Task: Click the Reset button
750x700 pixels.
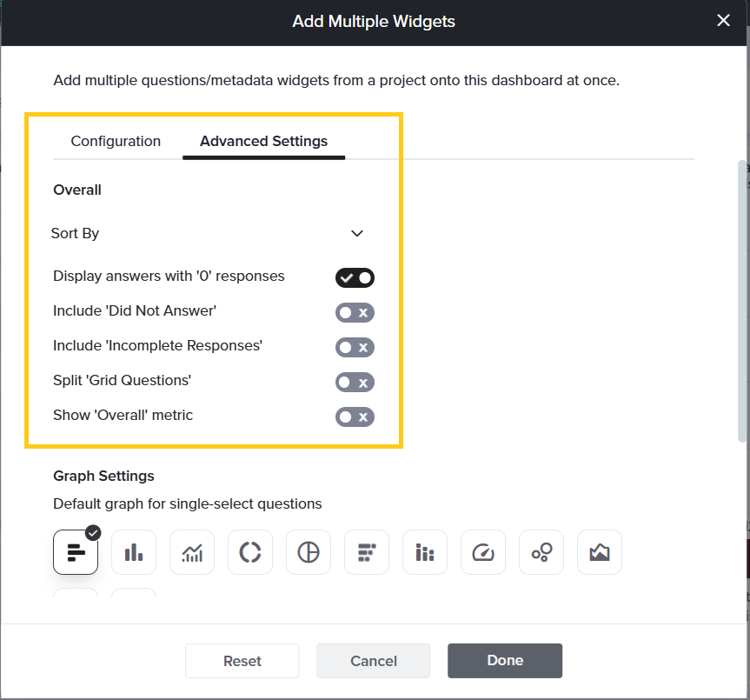Action: click(242, 661)
